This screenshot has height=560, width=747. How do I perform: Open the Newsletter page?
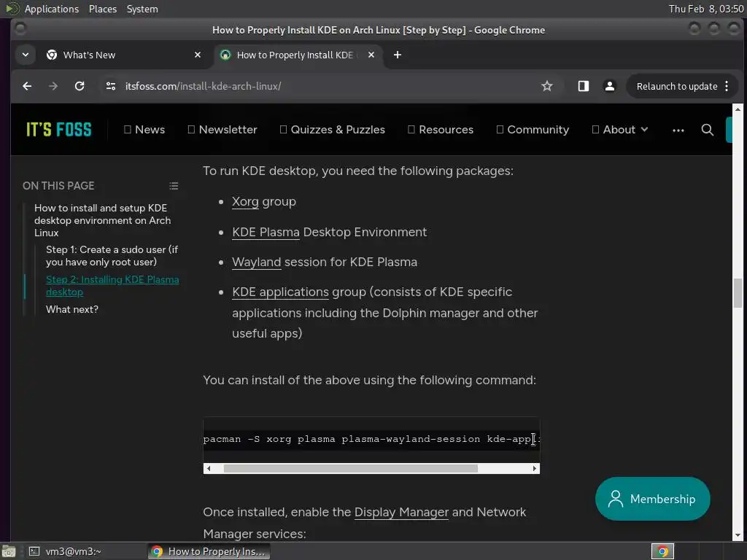[x=222, y=130]
